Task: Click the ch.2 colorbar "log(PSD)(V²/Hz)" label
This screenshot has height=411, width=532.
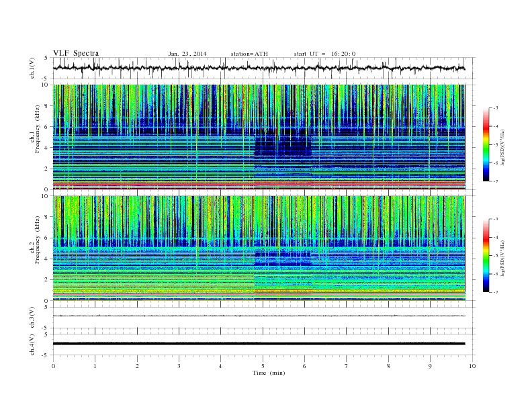Action: tap(503, 258)
